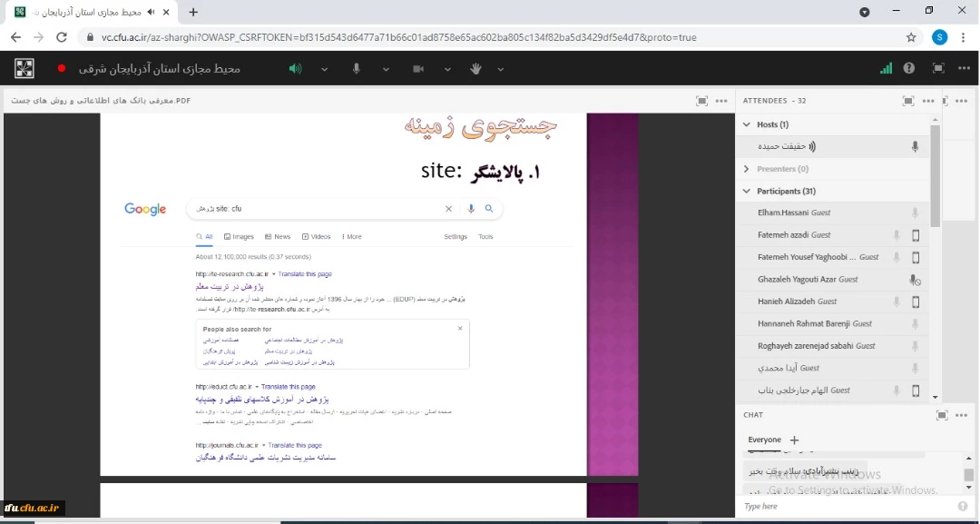Click the raise hand icon
Image resolution: width=980 pixels, height=524 pixels.
pyautogui.click(x=475, y=68)
